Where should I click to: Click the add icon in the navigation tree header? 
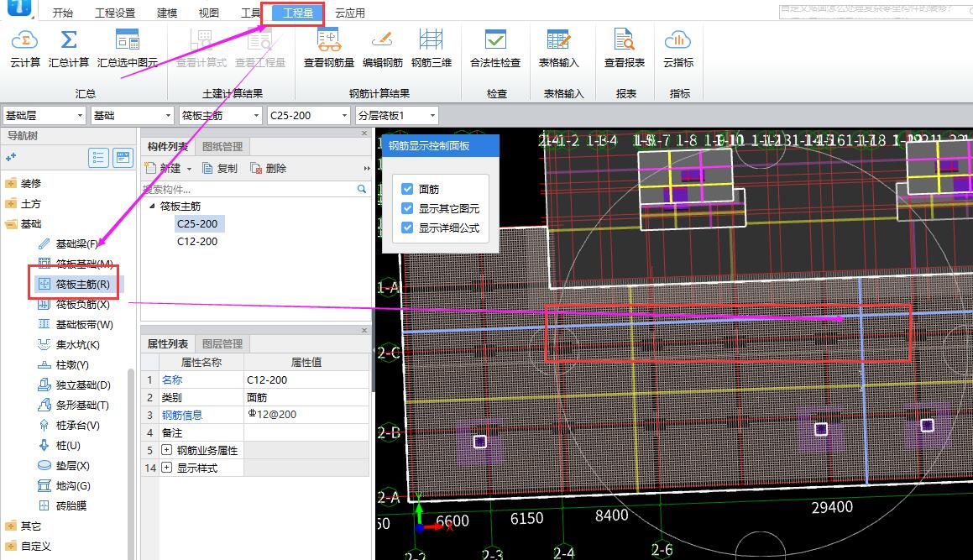tap(11, 158)
